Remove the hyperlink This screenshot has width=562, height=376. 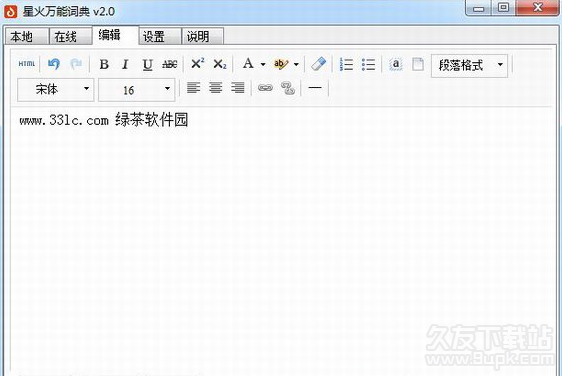[x=288, y=88]
